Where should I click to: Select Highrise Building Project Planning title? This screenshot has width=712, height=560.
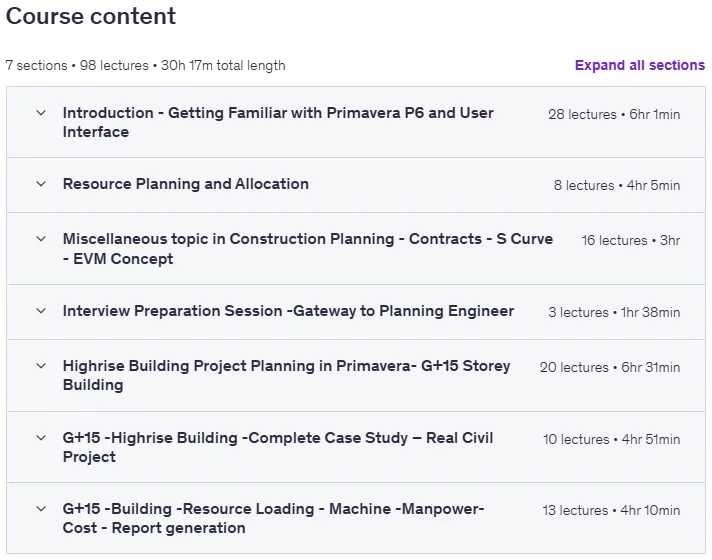coord(287,375)
